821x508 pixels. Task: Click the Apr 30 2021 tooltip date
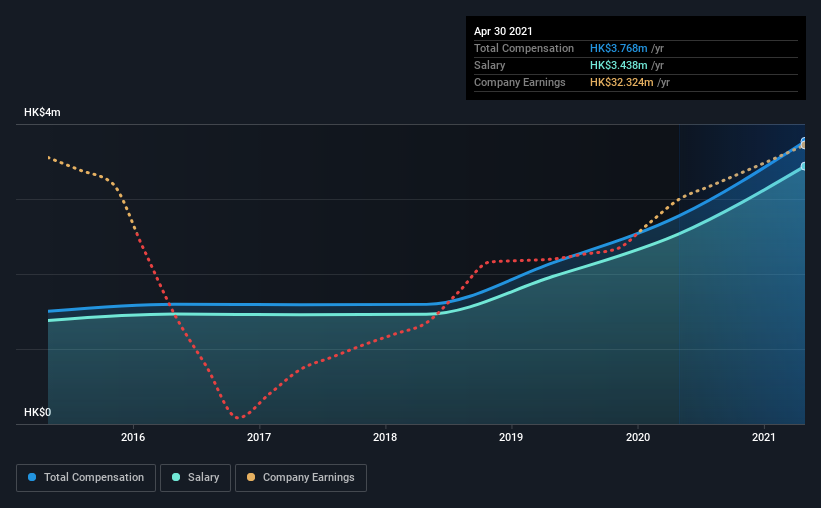503,31
